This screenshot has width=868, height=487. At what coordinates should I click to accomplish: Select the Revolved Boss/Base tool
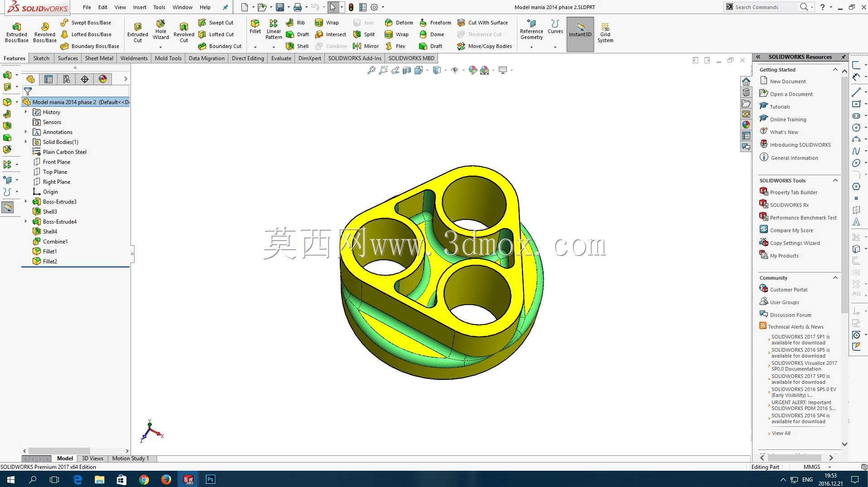(45, 33)
